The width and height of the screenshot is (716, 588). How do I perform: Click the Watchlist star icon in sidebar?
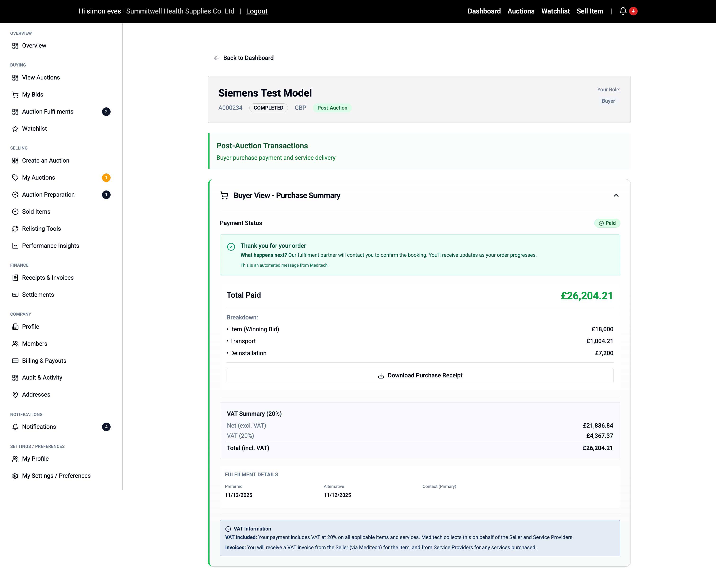point(15,129)
